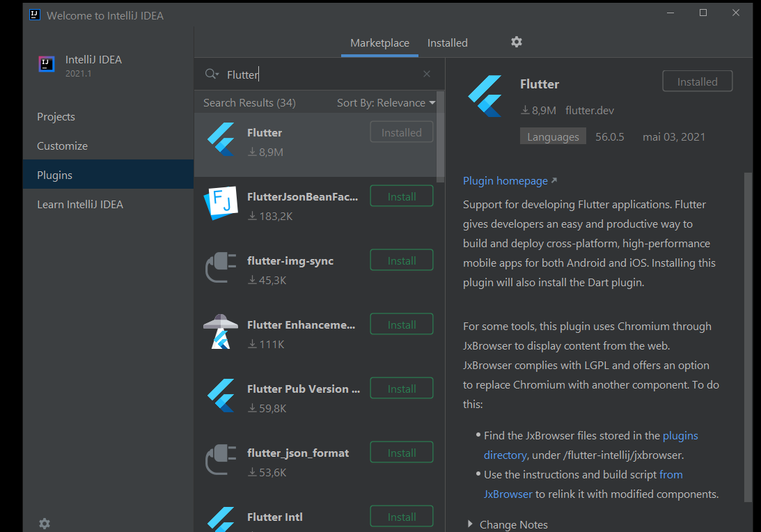Open the settings gear at bottom left
Screen dimensions: 761x532
click(x=45, y=523)
